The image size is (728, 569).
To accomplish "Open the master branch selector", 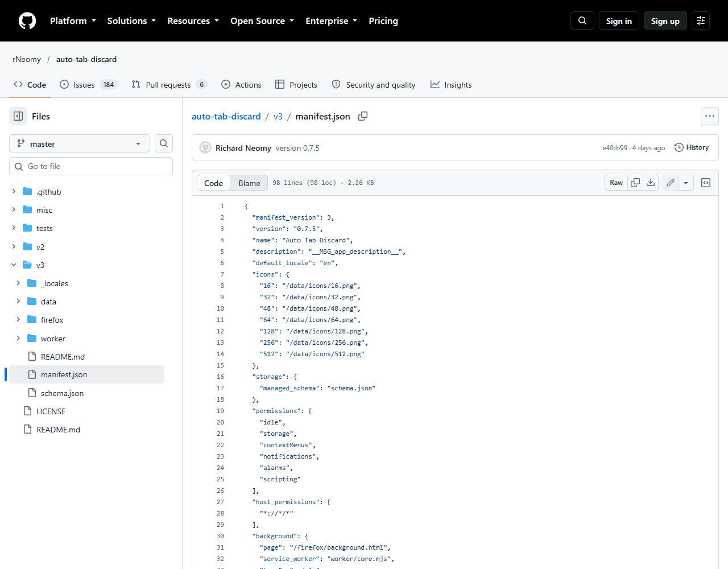I will [x=80, y=144].
